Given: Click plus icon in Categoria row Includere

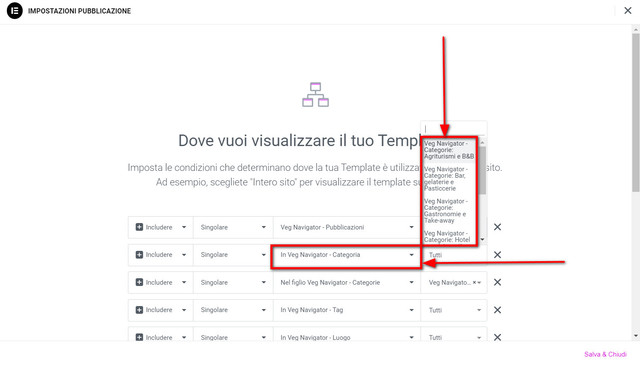Looking at the screenshot, I should click(x=139, y=255).
